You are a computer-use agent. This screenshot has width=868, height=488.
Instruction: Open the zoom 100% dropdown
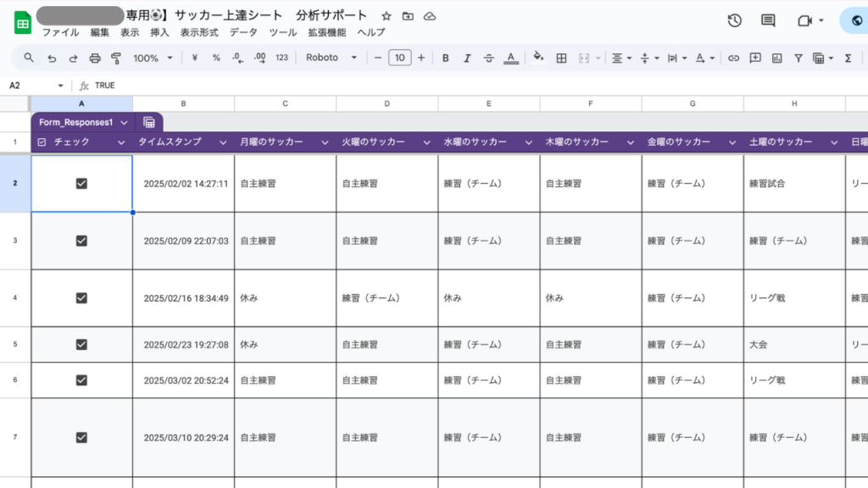pos(153,58)
